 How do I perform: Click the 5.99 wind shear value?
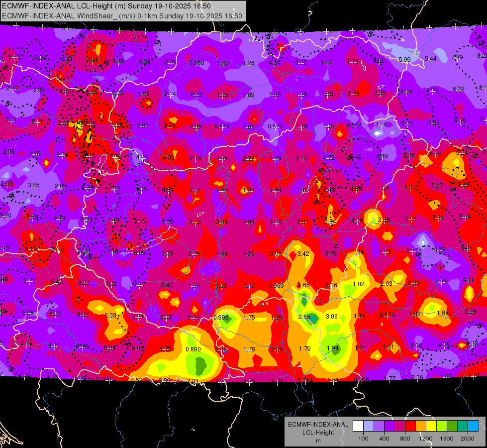click(x=405, y=59)
